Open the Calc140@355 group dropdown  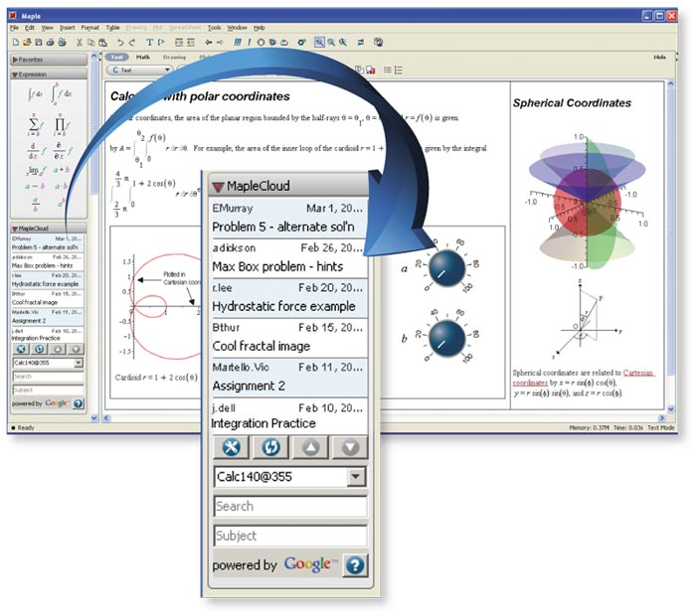pyautogui.click(x=356, y=477)
